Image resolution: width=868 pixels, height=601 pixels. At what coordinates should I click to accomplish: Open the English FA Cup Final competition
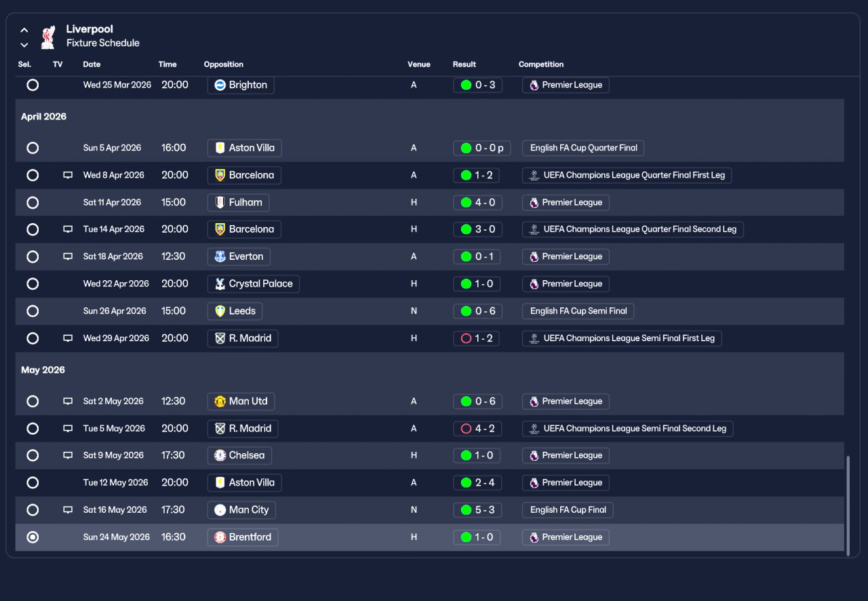pos(568,509)
